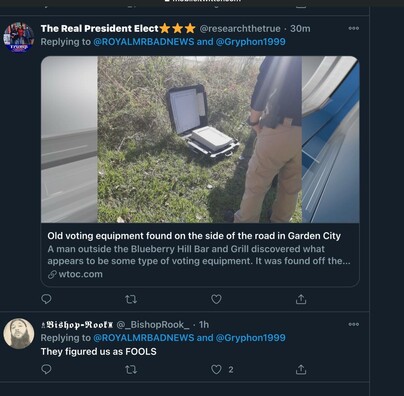The width and height of the screenshot is (404, 396).
Task: Open The Real President Elect profile picture
Action: [x=19, y=37]
